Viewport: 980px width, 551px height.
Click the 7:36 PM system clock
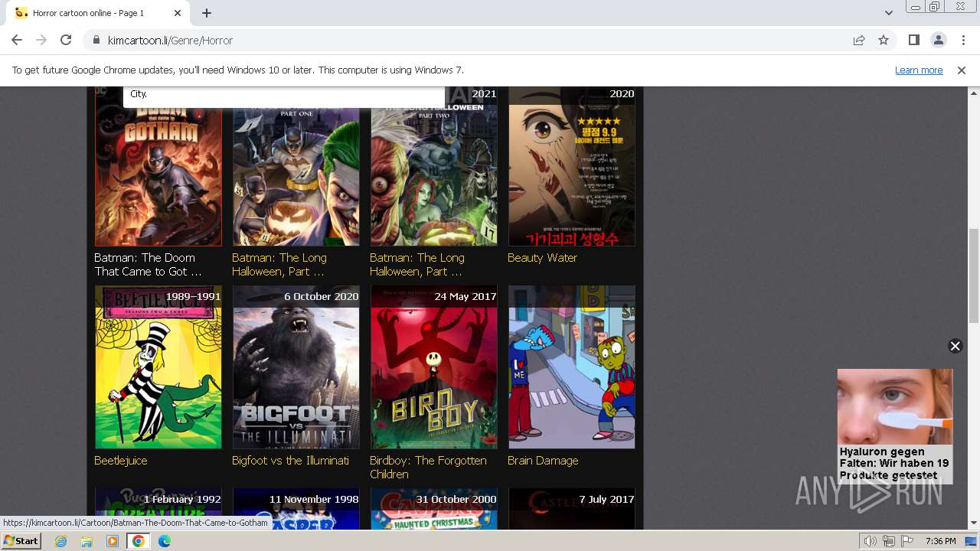940,541
